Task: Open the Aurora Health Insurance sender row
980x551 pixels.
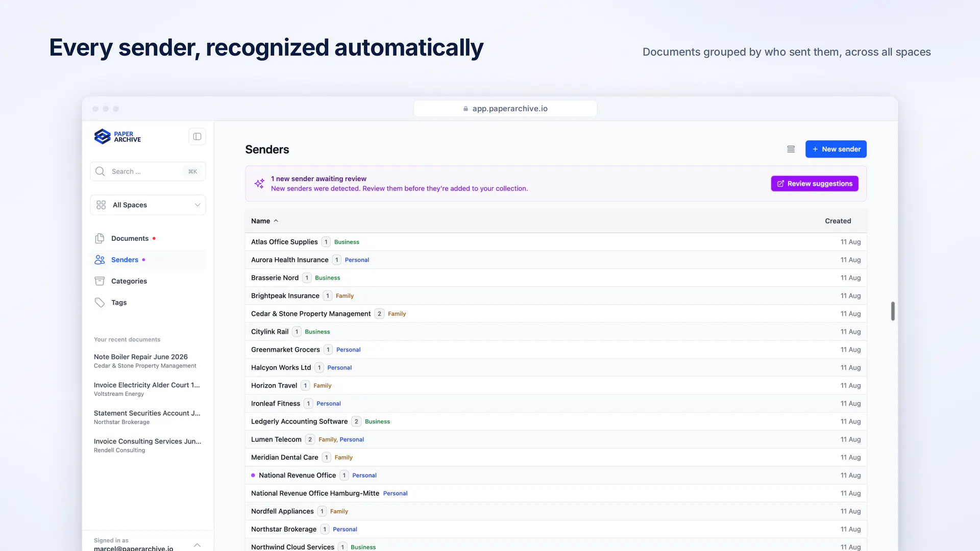Action: [556, 260]
